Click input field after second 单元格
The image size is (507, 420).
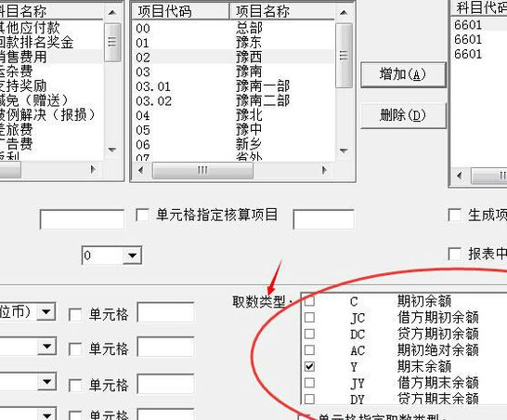pyautogui.click(x=166, y=347)
